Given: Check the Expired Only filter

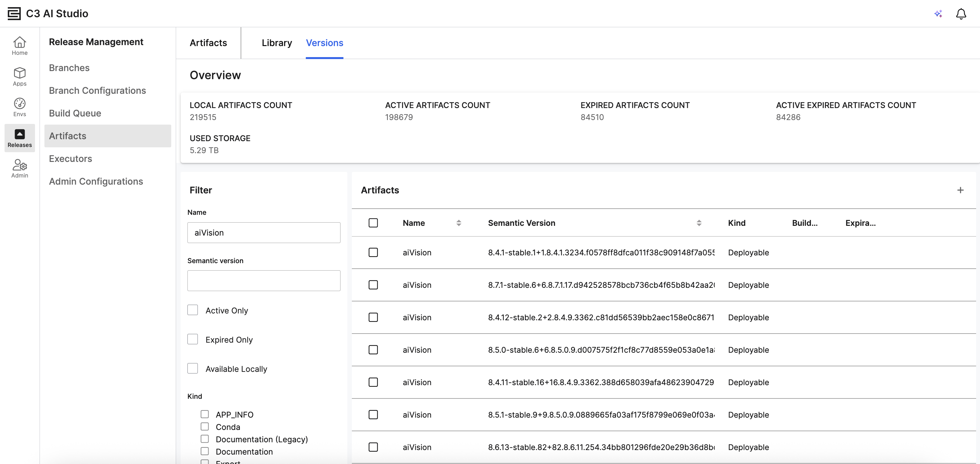Looking at the screenshot, I should pyautogui.click(x=193, y=339).
